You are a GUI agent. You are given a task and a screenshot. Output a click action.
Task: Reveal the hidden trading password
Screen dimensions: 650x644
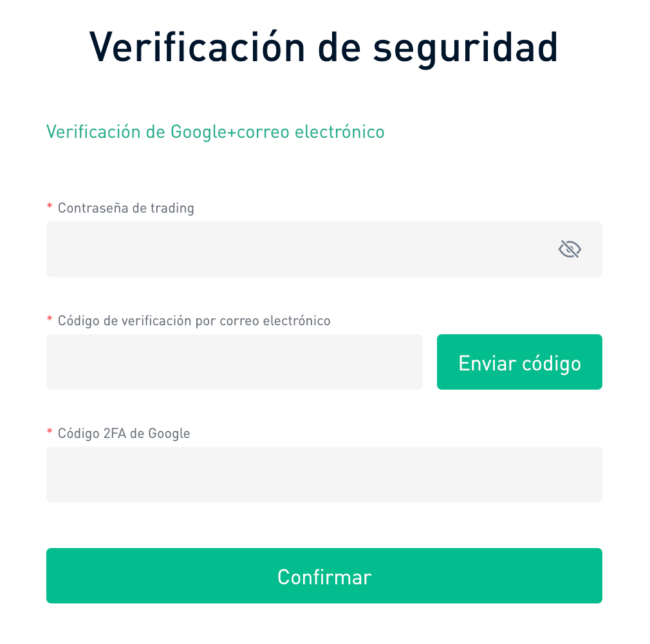tap(570, 249)
